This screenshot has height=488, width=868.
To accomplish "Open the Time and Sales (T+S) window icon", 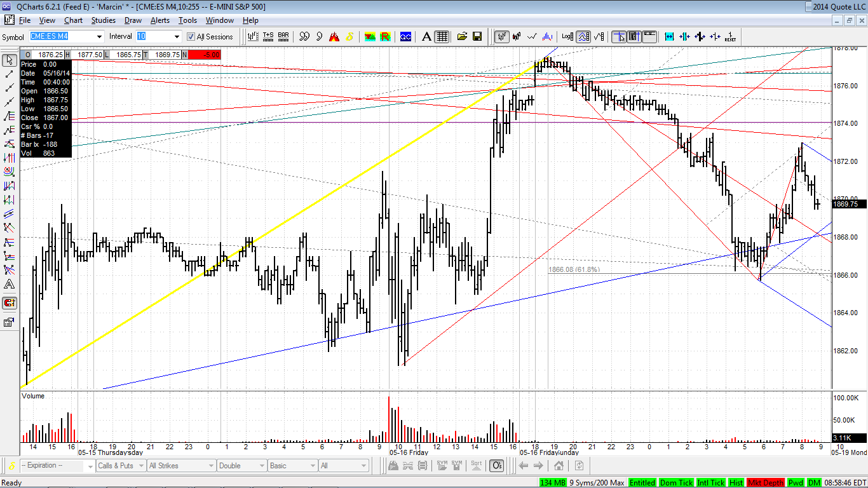I will [268, 36].
